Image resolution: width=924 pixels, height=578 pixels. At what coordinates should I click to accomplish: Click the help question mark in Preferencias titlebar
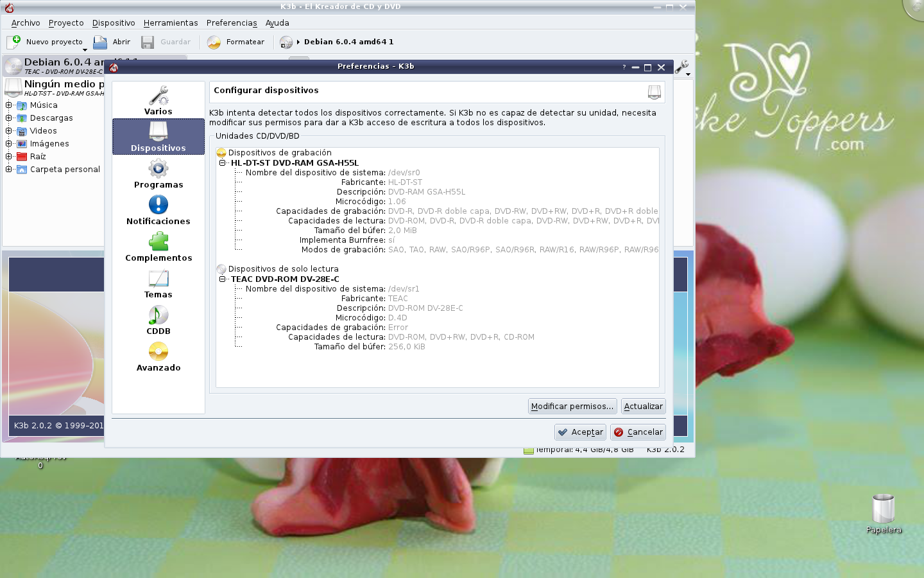(x=624, y=67)
